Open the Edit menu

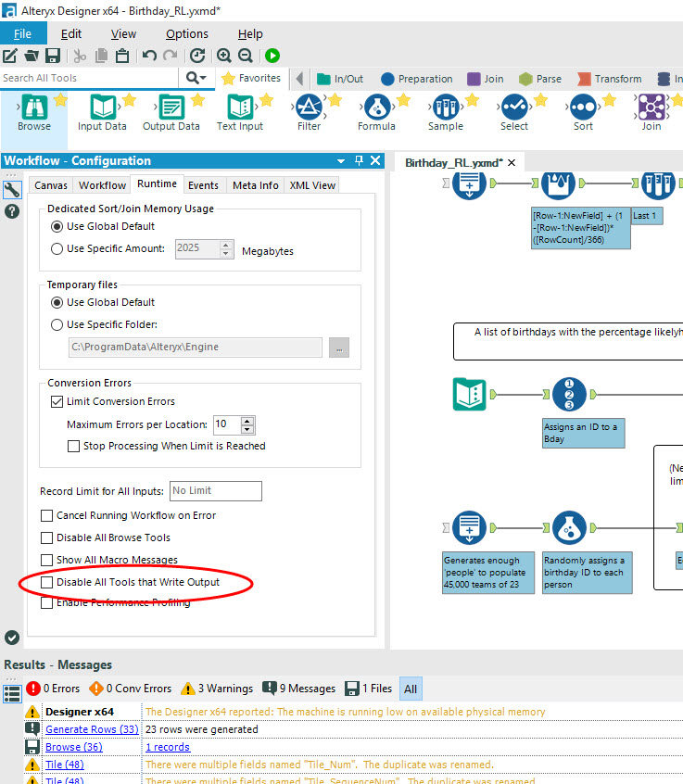point(71,33)
